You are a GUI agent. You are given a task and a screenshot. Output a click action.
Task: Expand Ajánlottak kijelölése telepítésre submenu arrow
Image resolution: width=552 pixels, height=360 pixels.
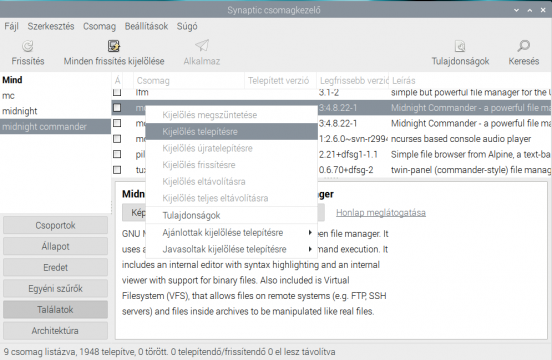click(310, 233)
